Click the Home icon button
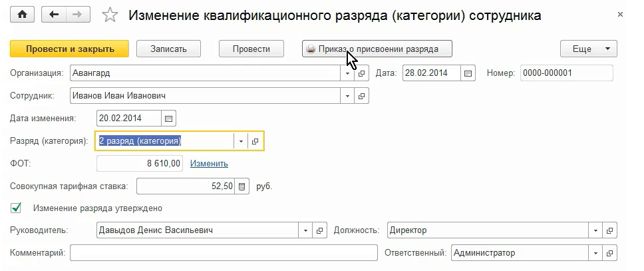 [x=23, y=15]
